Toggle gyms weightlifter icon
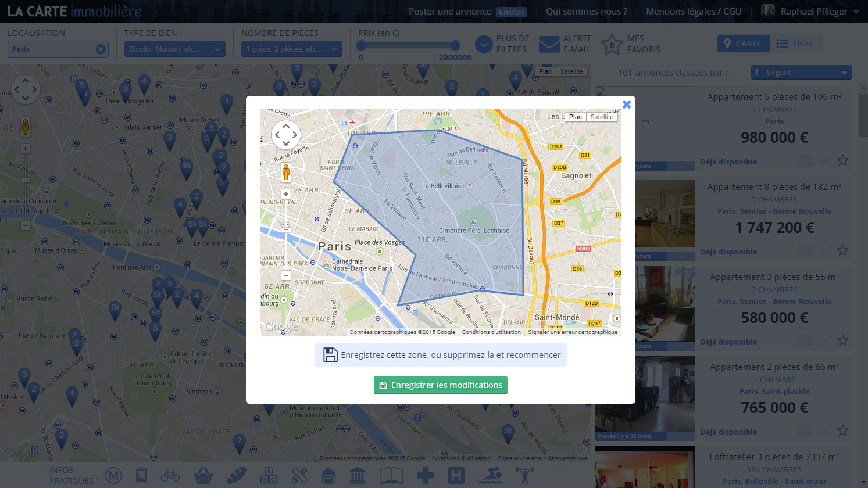The image size is (868, 488). [525, 476]
